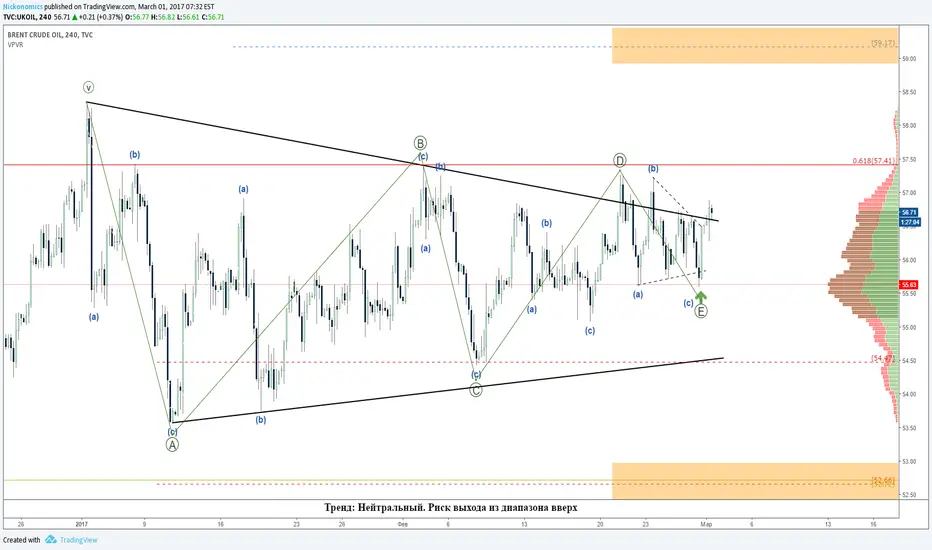Click the Фев date axis label
This screenshot has width=932, height=550.
(402, 524)
